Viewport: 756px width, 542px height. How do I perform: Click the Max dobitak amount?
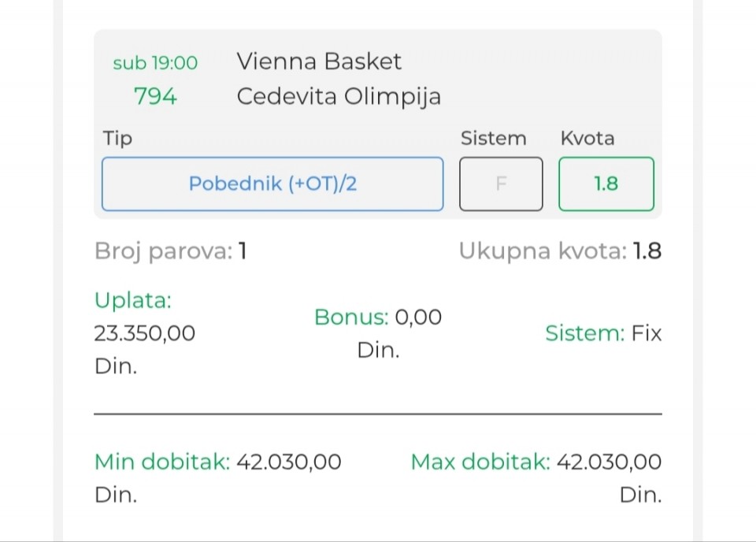[609, 462]
